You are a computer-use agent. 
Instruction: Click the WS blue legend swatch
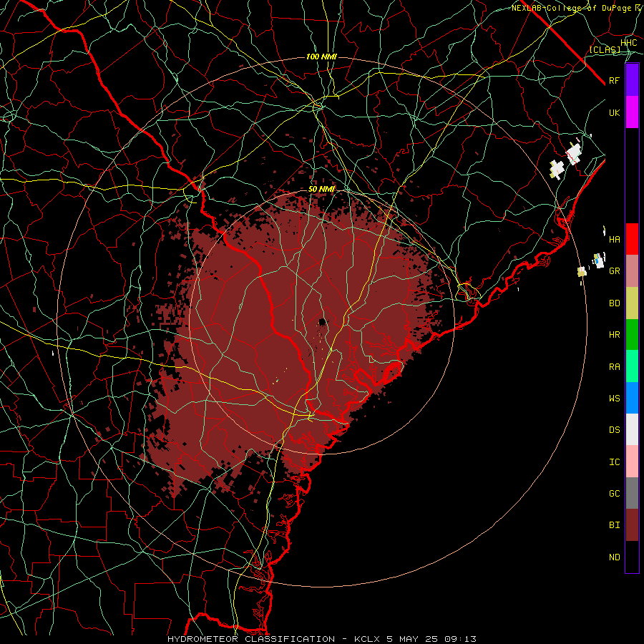click(x=632, y=398)
